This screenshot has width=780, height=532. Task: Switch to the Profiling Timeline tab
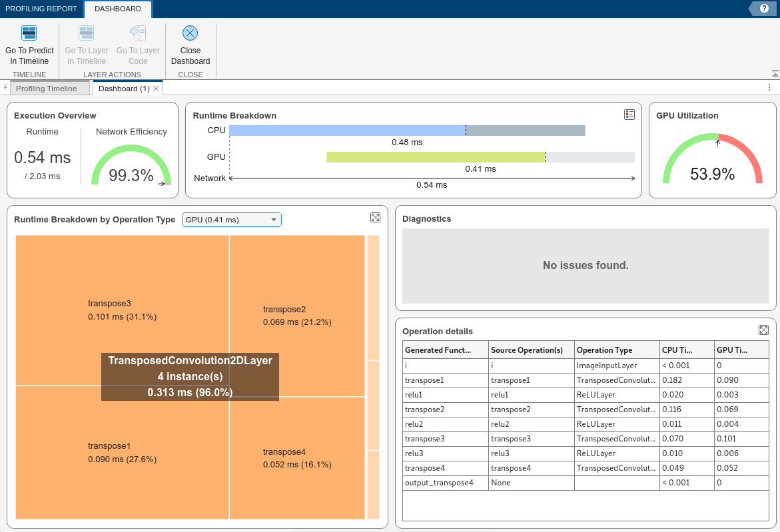coord(47,89)
